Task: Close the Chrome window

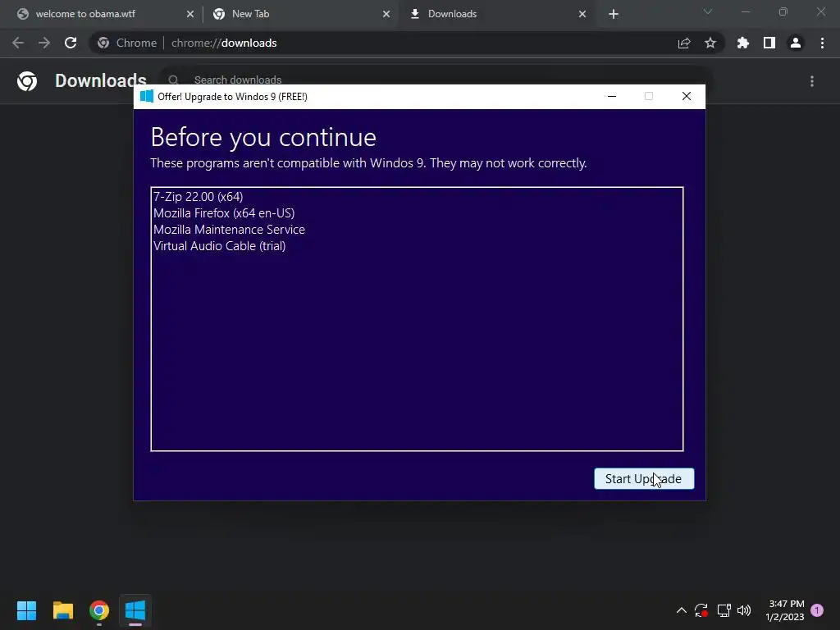Action: point(820,11)
